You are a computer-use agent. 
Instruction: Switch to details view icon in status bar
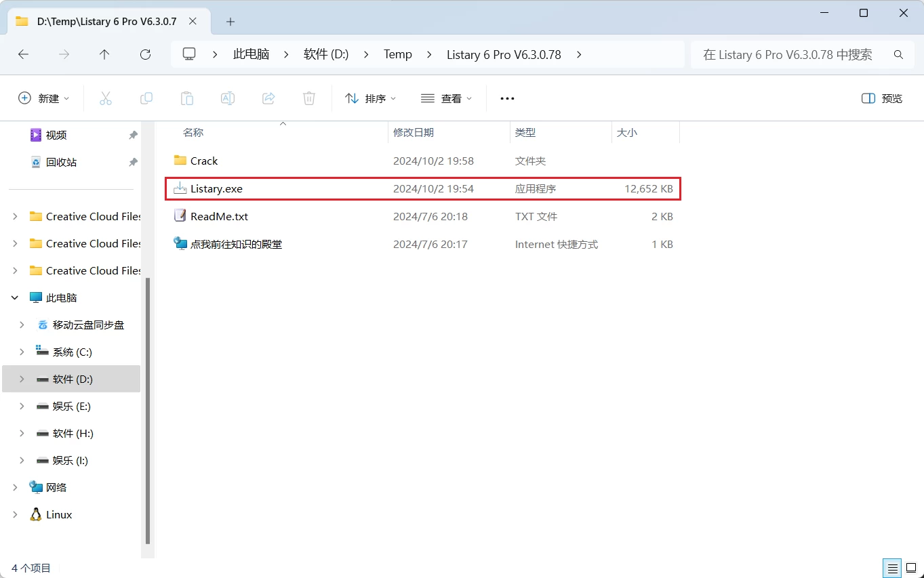coord(893,568)
